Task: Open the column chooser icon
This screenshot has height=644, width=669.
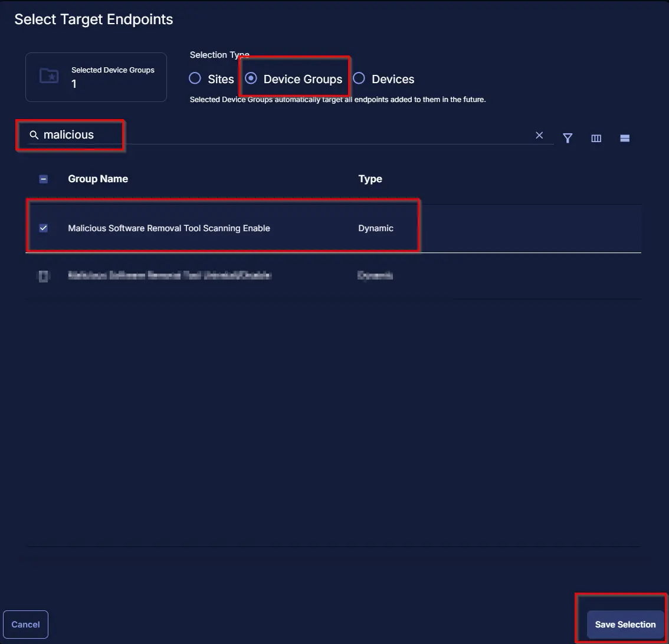Action: click(x=596, y=138)
